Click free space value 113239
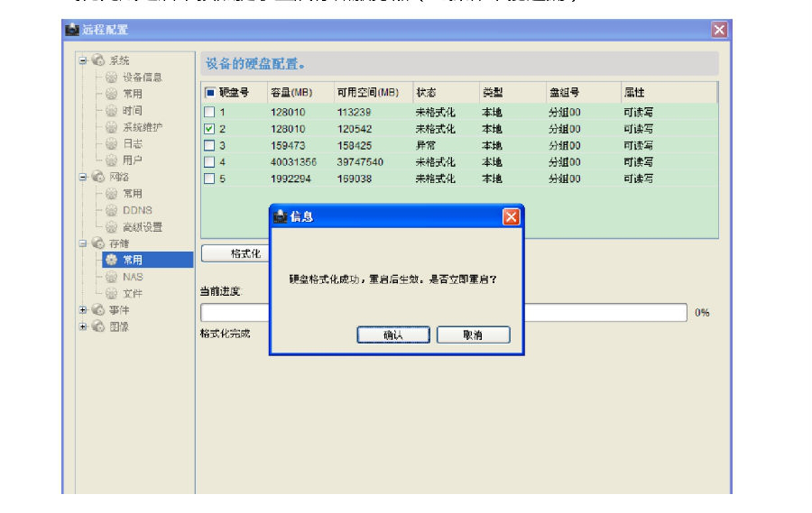The image size is (812, 513). (x=355, y=113)
